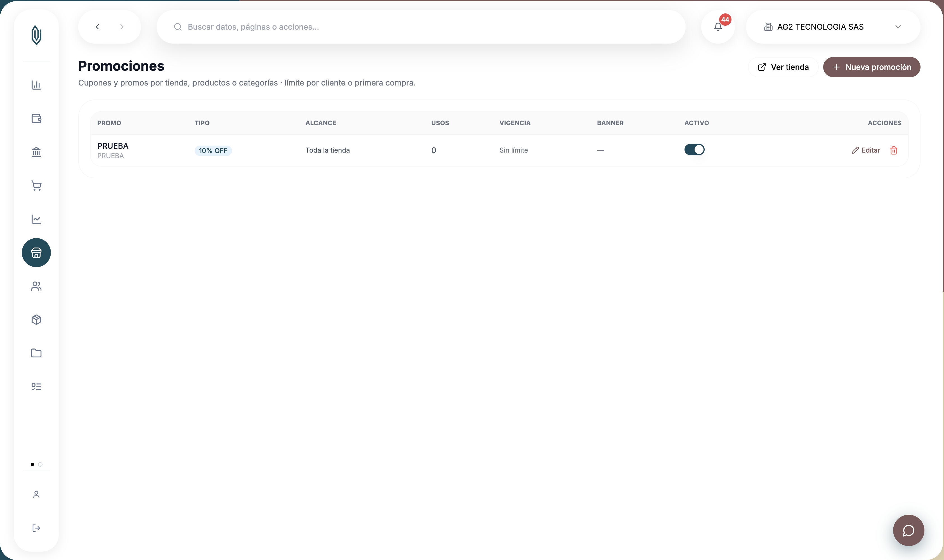The image size is (944, 560).
Task: Click the ACCIONES column header
Action: click(884, 123)
